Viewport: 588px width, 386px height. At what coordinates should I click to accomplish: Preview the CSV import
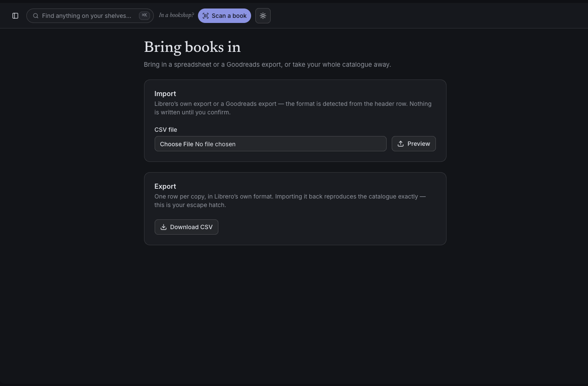tap(413, 144)
